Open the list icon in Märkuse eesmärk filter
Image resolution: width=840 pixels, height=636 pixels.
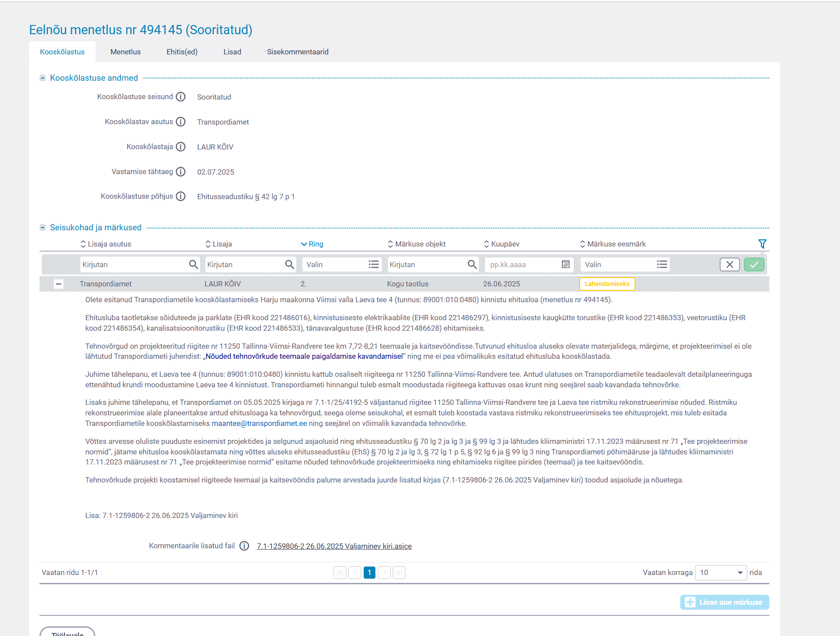pos(662,264)
